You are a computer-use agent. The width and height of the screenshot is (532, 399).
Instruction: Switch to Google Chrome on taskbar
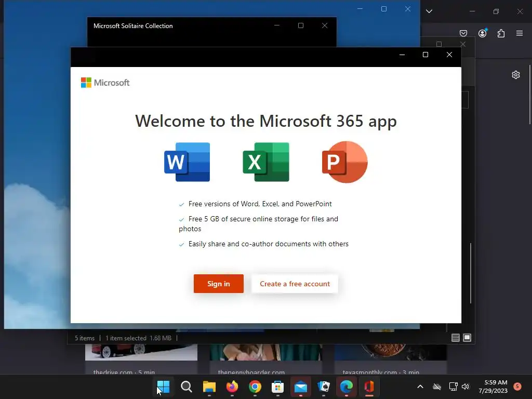255,387
